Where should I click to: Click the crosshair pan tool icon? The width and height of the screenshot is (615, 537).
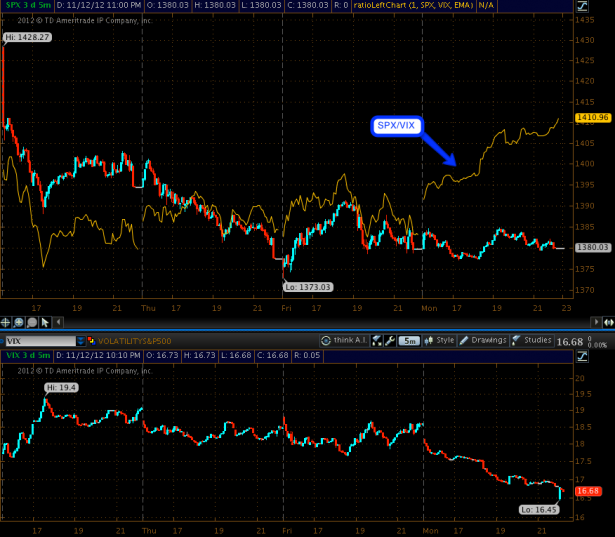(x=7, y=322)
